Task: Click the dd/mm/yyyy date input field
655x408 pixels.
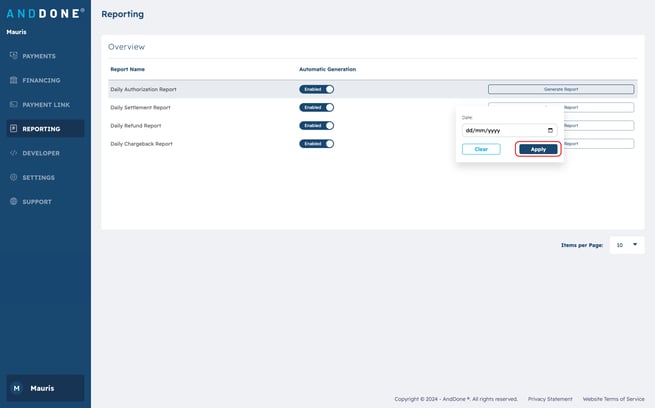Action: [x=500, y=130]
